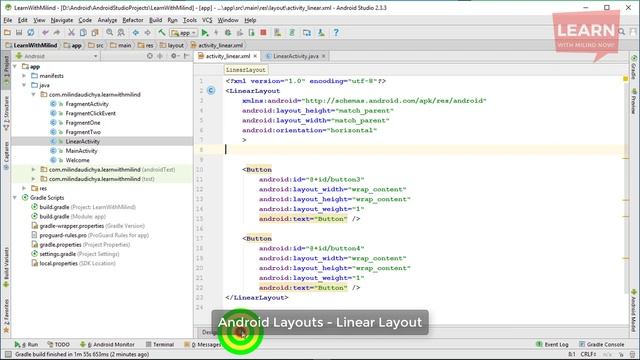640x360 pixels.
Task: Click the Undo toolbar icon
Action: pos(45,33)
